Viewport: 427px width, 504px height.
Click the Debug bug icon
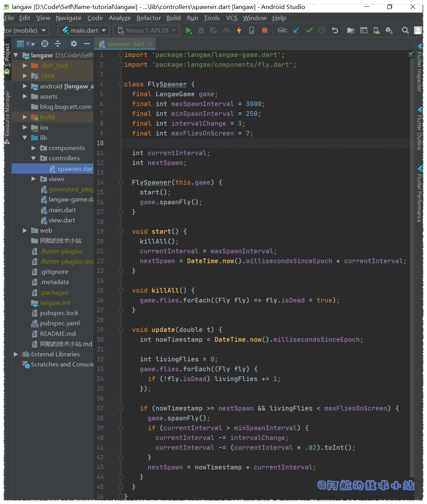pos(201,31)
